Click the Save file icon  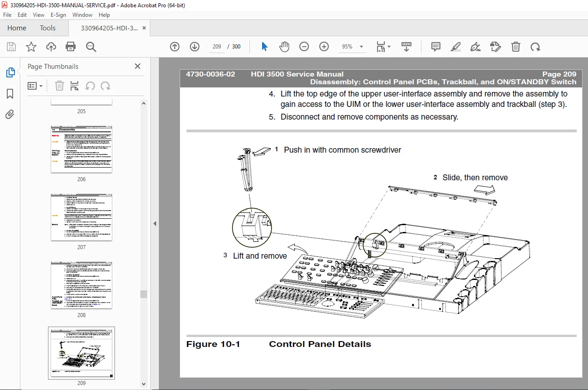(11, 47)
